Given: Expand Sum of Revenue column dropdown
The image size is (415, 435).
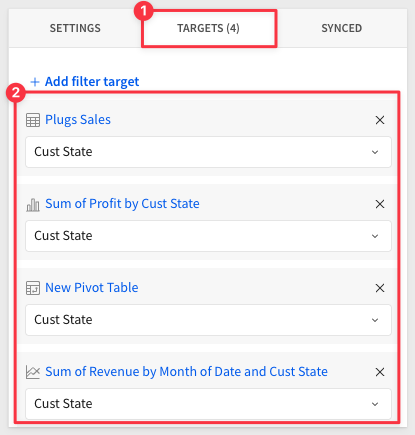Looking at the screenshot, I should pos(208,404).
